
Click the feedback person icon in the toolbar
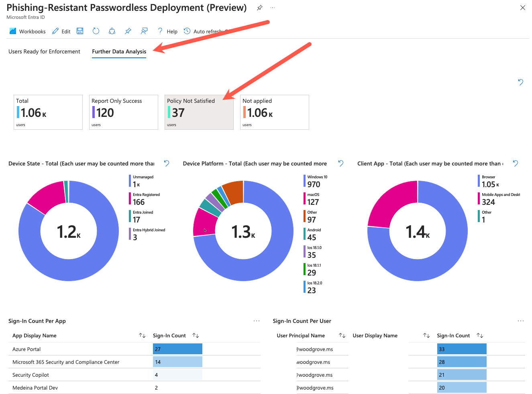tap(144, 31)
